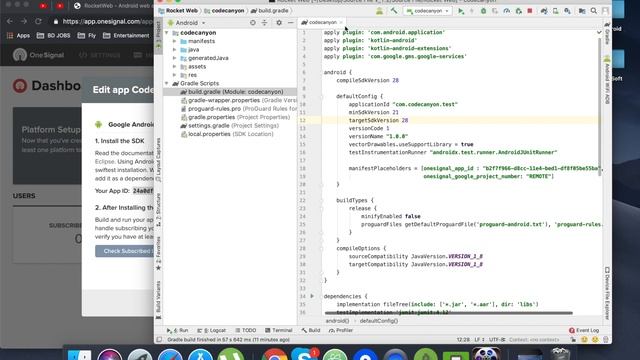Screen dimensions: 640x360
Task: Open the AVD Manager icon
Action: coord(556,11)
